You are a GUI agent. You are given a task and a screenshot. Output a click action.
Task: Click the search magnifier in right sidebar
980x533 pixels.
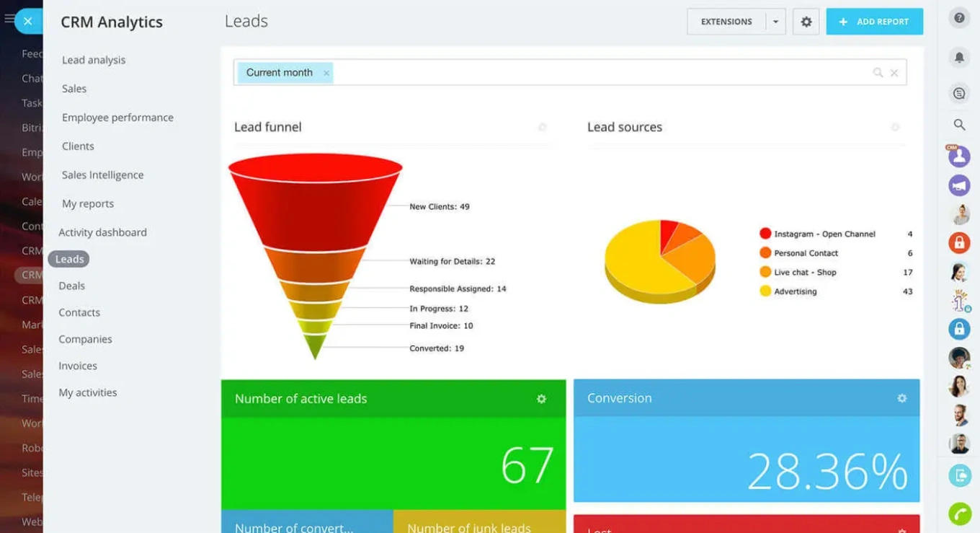959,124
